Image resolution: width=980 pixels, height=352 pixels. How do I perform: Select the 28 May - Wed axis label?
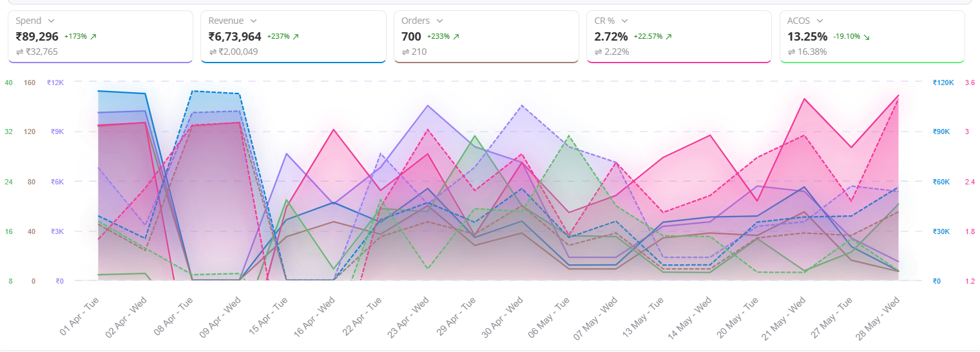coord(880,317)
